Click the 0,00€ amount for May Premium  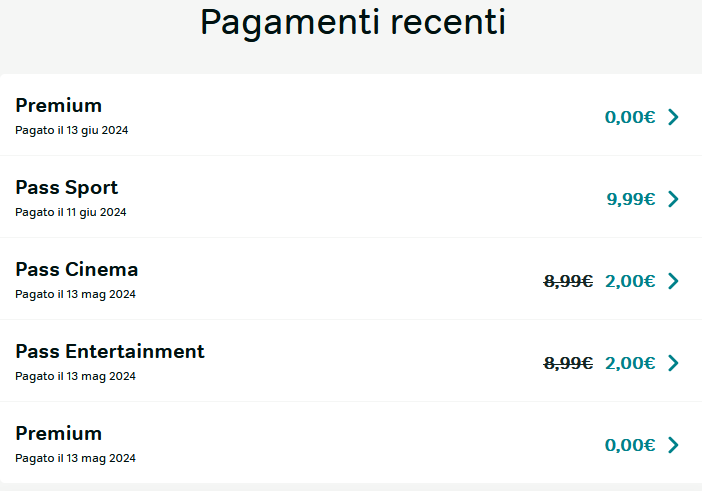click(630, 445)
